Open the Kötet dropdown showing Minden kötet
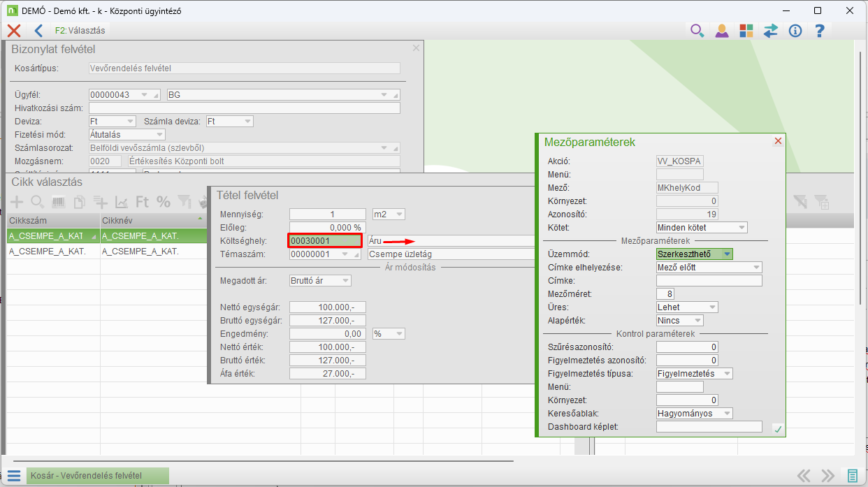The width and height of the screenshot is (868, 487). (741, 228)
